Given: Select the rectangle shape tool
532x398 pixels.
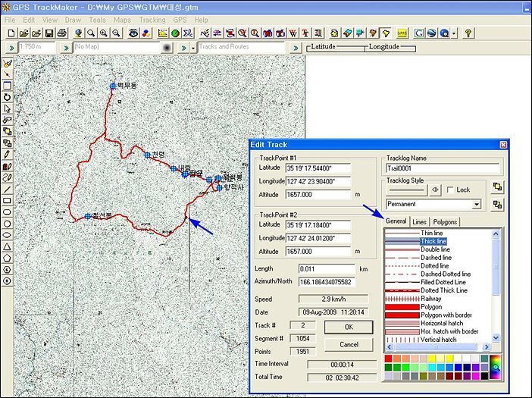Looking at the screenshot, I should 7,201.
